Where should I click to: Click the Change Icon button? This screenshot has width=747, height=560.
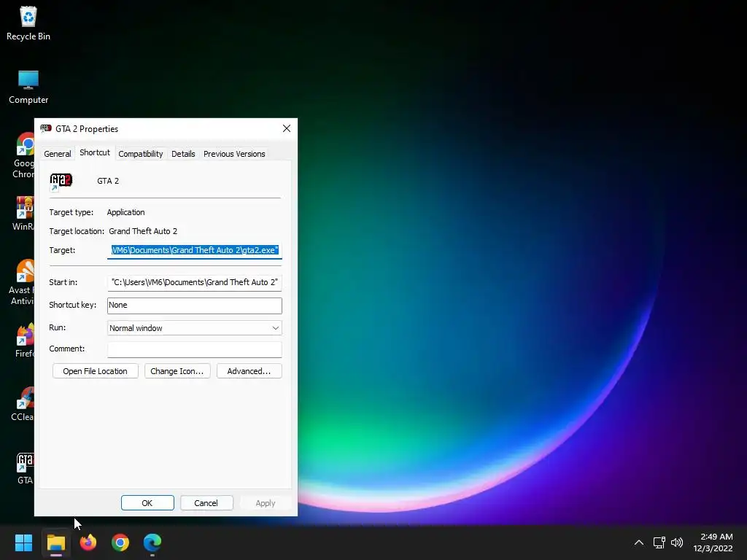[x=177, y=371]
